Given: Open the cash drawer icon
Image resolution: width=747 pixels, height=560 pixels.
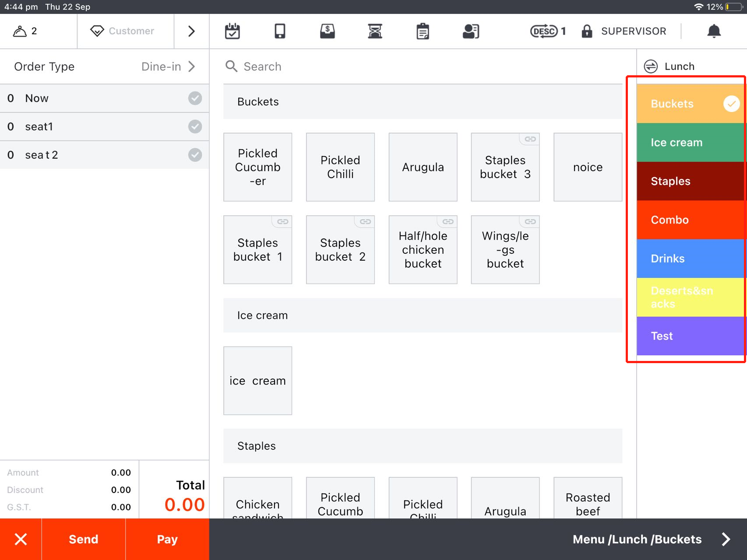Looking at the screenshot, I should pos(327,31).
